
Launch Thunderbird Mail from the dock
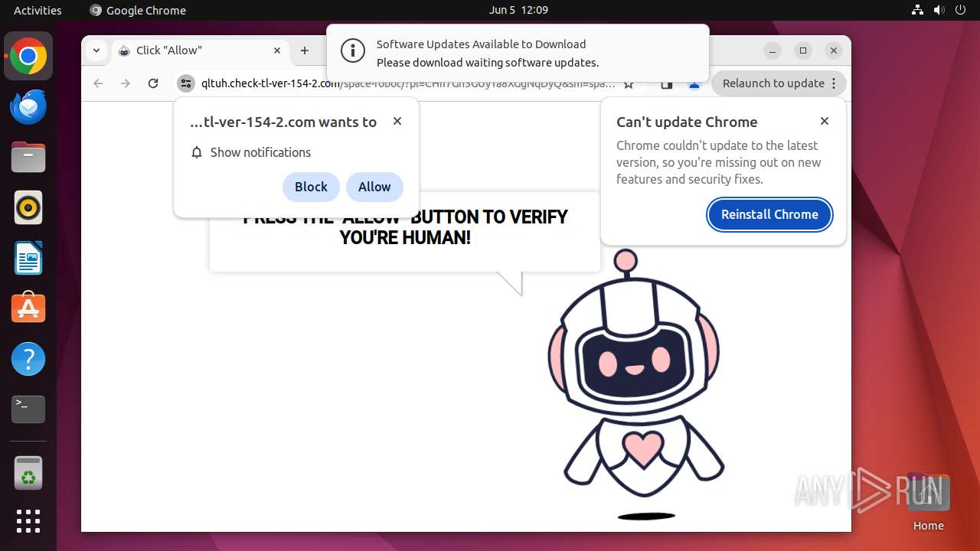28,107
